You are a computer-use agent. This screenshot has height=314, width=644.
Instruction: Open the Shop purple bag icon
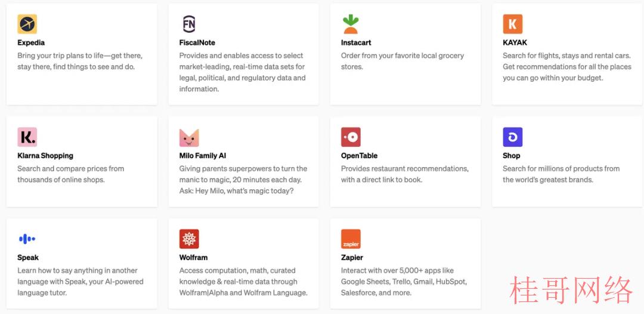pos(513,137)
